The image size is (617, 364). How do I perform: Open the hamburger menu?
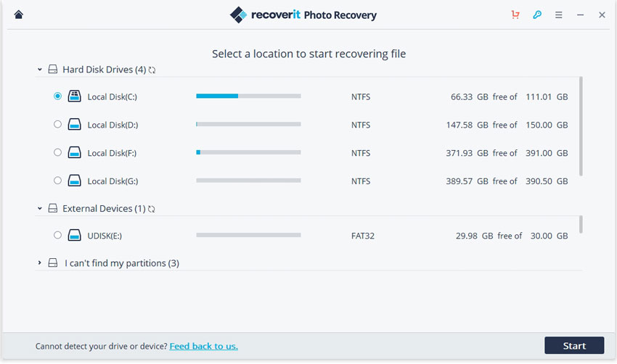pyautogui.click(x=558, y=15)
